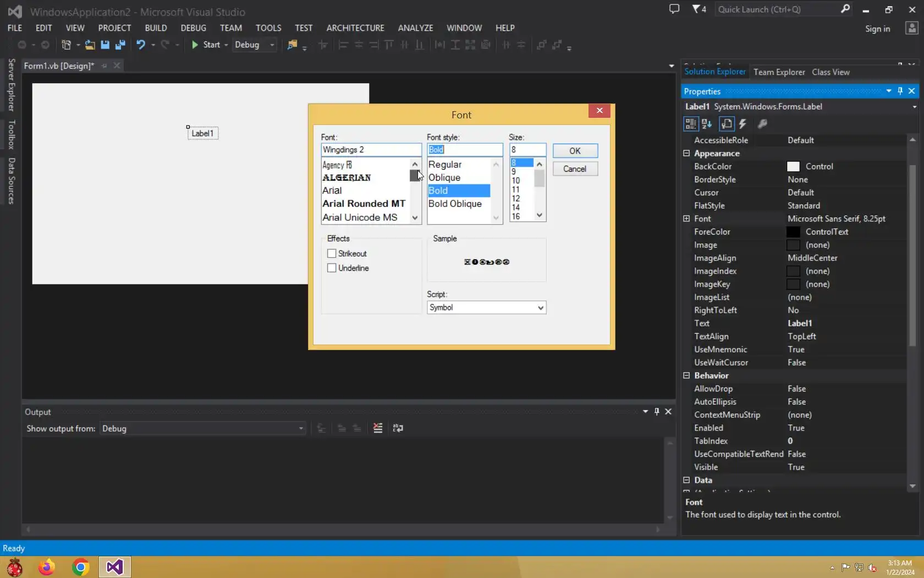The image size is (924, 578).
Task: Collapse the Behavior category in Properties
Action: (x=686, y=375)
